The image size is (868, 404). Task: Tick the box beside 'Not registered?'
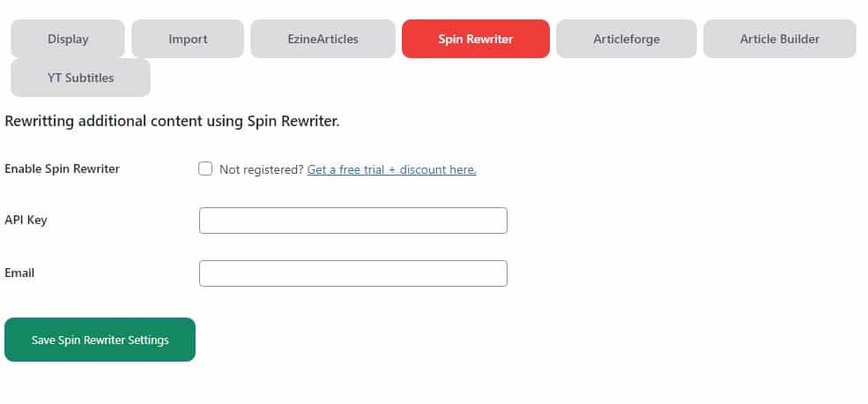[205, 169]
